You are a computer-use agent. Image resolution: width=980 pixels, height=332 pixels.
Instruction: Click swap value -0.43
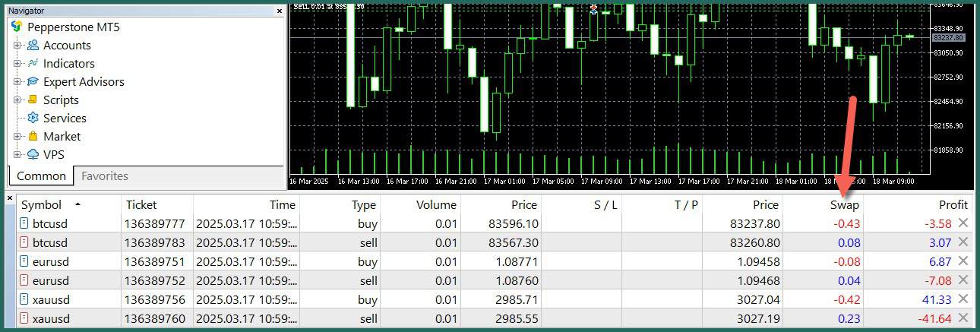click(x=847, y=223)
